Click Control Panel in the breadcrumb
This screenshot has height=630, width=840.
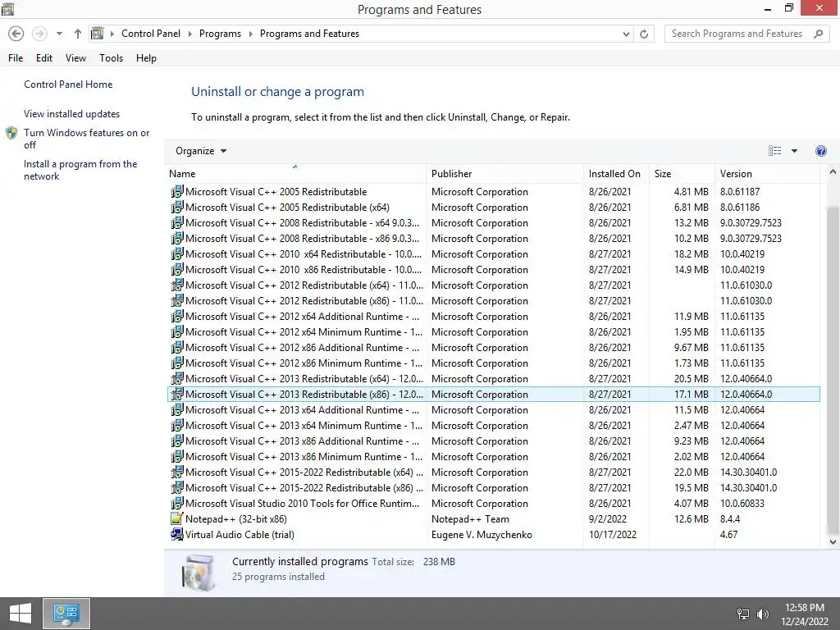[151, 34]
